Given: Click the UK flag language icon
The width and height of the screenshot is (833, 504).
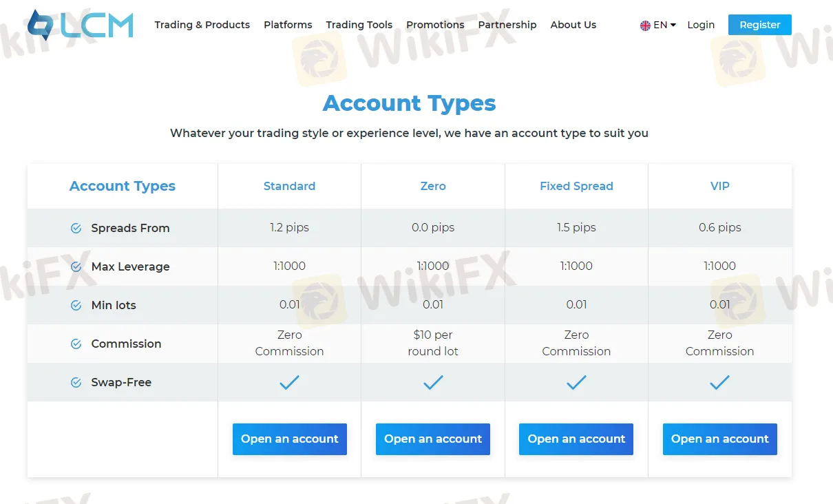Looking at the screenshot, I should tap(645, 25).
